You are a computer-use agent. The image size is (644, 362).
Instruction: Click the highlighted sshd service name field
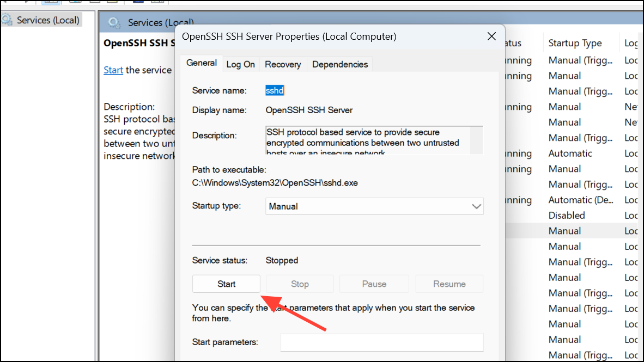[x=275, y=90]
